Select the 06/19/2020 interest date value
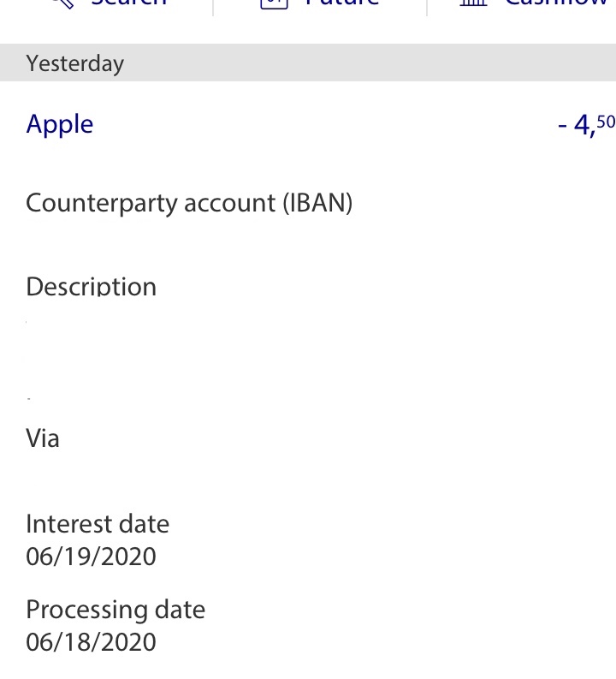The width and height of the screenshot is (616, 679). (x=92, y=557)
